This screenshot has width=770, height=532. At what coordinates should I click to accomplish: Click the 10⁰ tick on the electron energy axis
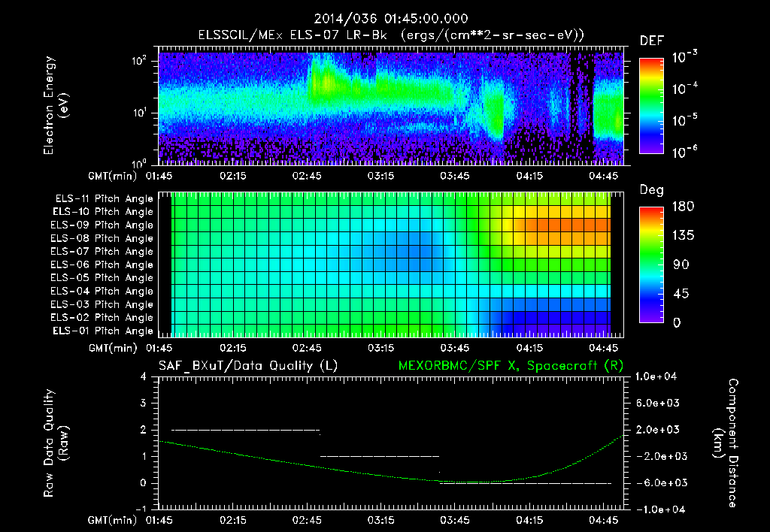coord(139,164)
